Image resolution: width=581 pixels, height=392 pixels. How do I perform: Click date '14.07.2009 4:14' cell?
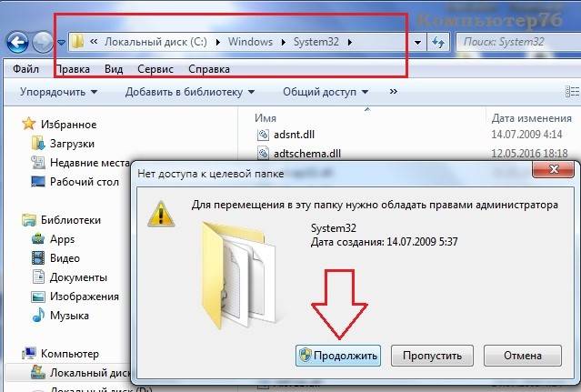(x=526, y=134)
